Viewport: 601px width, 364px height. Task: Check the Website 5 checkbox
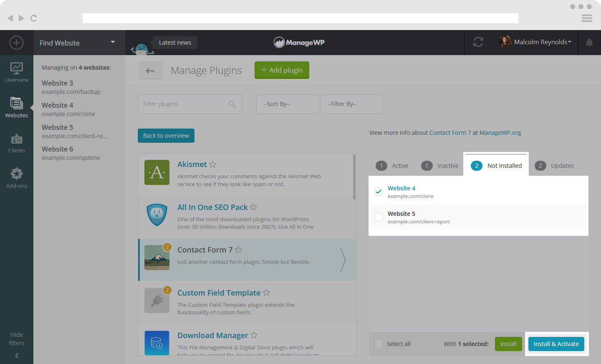pyautogui.click(x=379, y=217)
